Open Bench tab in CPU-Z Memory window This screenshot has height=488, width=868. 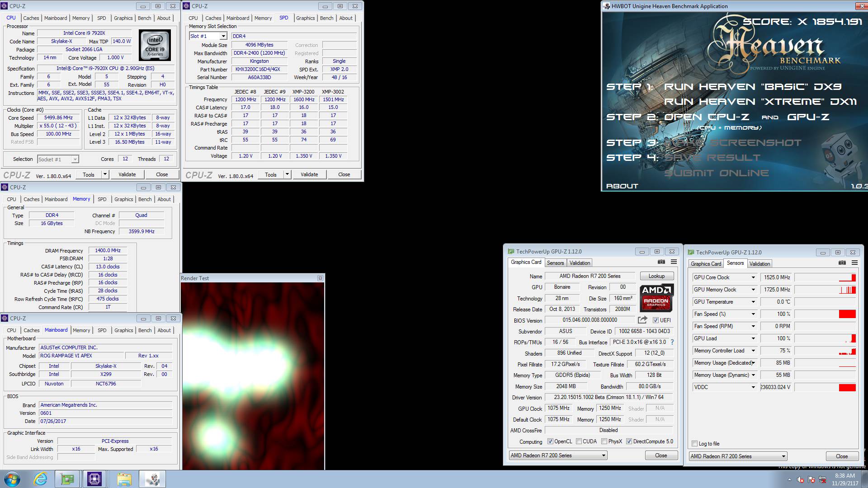(145, 199)
